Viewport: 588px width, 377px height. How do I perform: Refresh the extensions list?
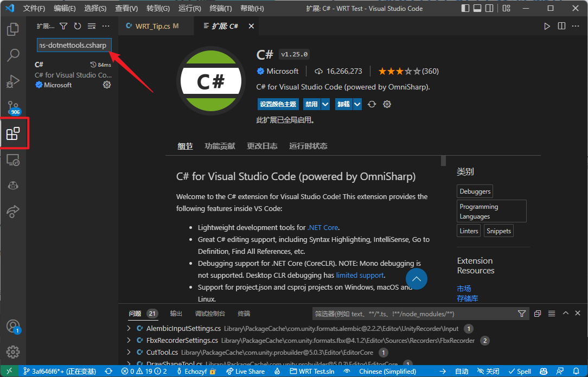click(77, 26)
